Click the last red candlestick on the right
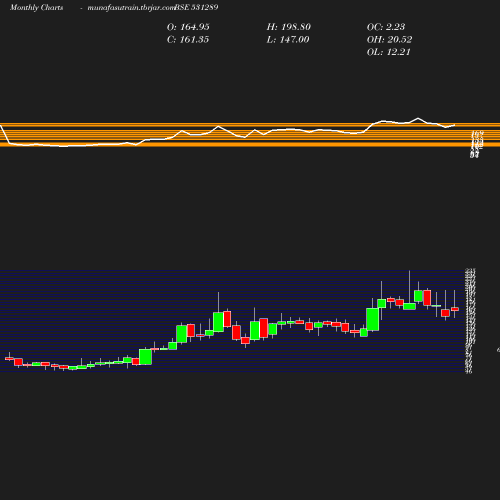The height and width of the screenshot is (500, 500). point(455,309)
